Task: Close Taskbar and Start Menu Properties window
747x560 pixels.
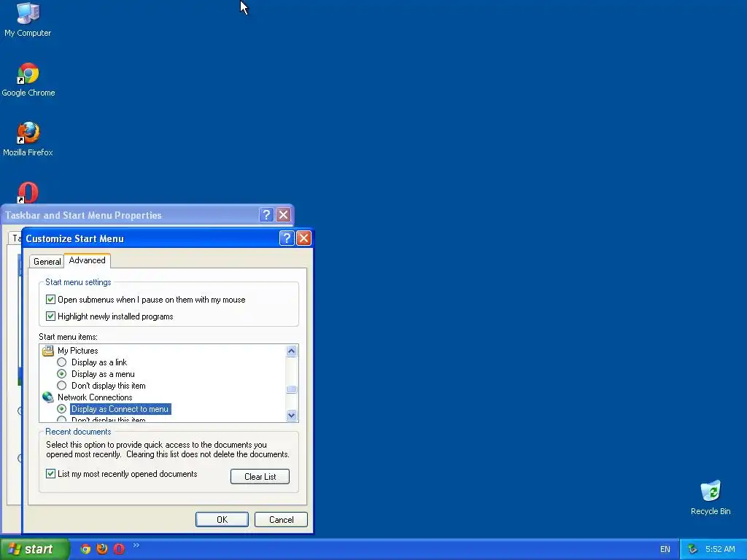Action: click(x=284, y=215)
